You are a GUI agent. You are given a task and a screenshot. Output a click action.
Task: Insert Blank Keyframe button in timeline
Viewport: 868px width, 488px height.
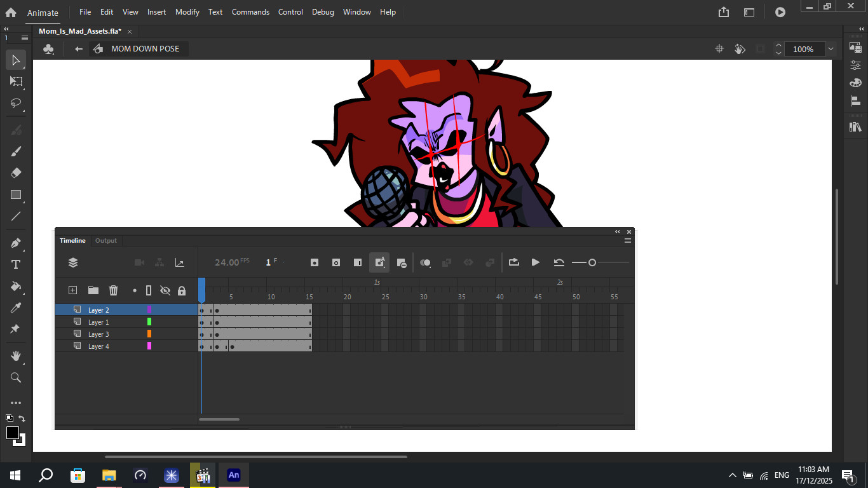[x=336, y=262]
